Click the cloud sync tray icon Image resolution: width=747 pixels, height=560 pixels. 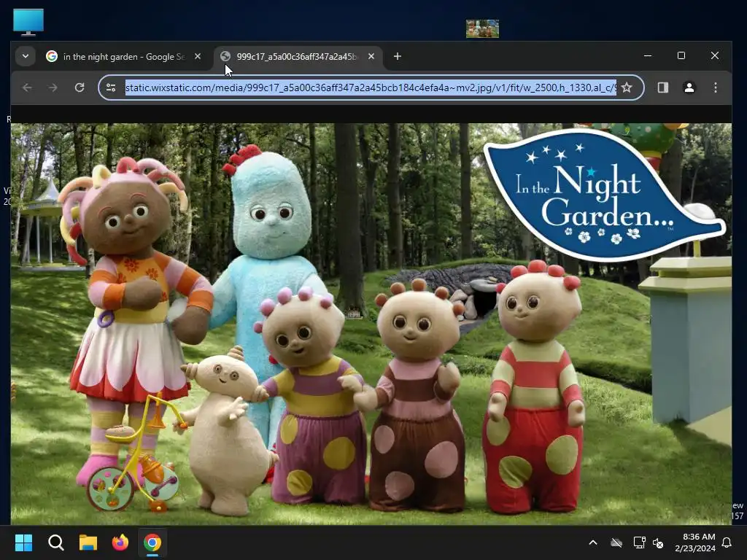pos(616,542)
